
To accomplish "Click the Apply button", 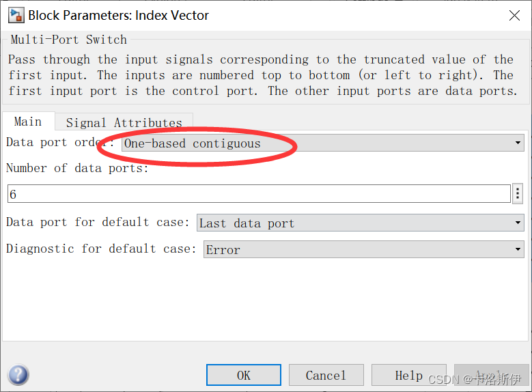I will pos(482,375).
